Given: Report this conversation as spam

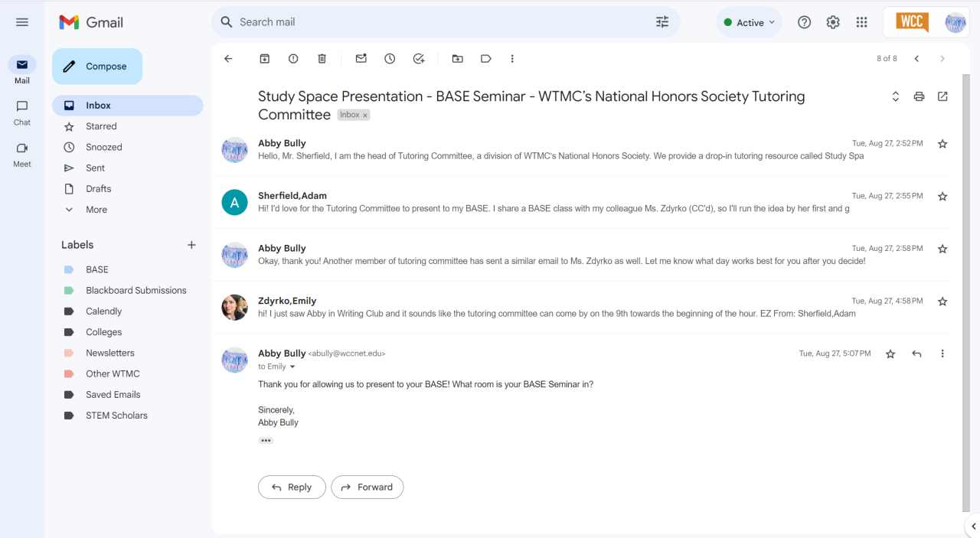Looking at the screenshot, I should pos(293,59).
